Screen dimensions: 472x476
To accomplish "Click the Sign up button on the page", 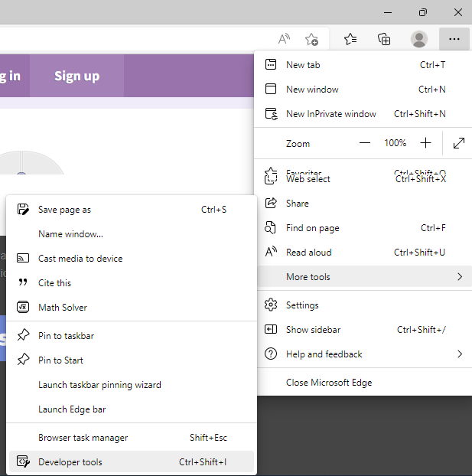I will (76, 76).
